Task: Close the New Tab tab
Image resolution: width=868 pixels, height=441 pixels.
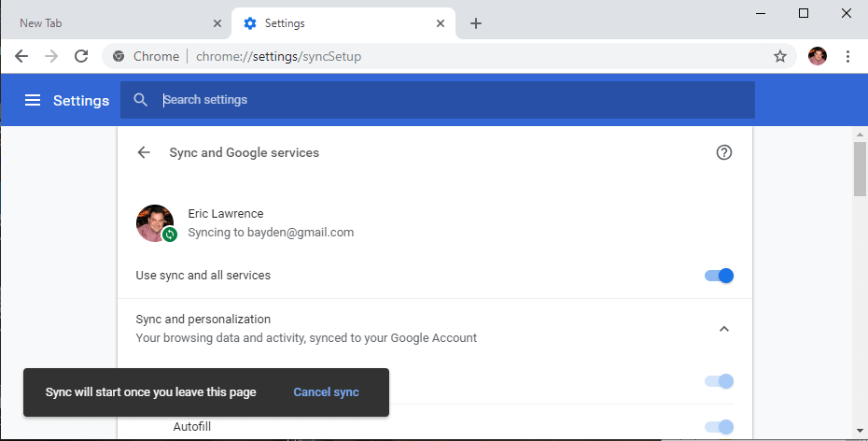Action: coord(217,23)
